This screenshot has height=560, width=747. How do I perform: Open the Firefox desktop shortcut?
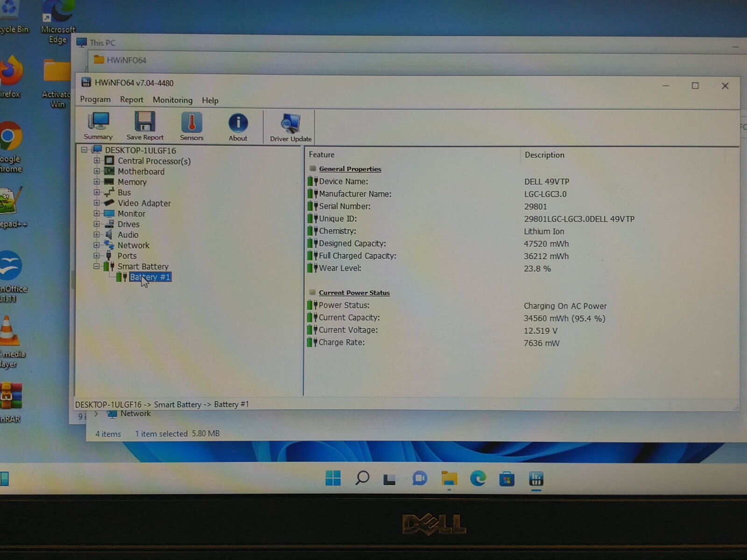click(x=10, y=77)
